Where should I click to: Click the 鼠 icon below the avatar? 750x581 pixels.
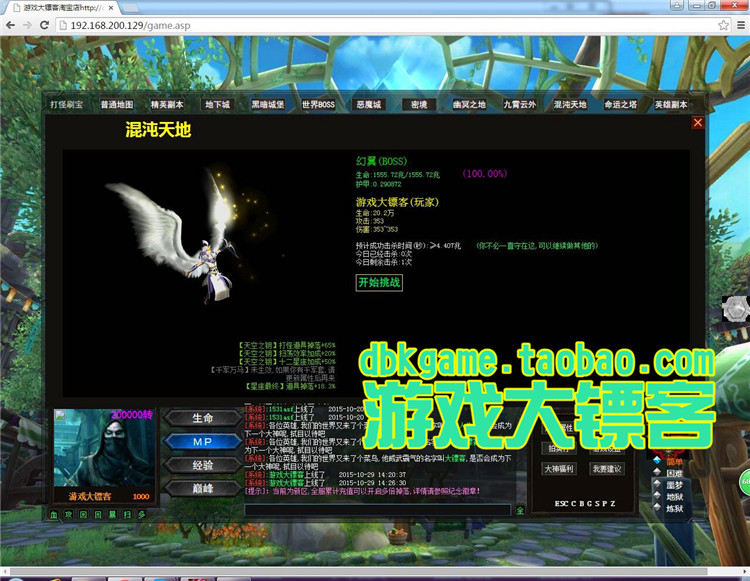[x=112, y=515]
